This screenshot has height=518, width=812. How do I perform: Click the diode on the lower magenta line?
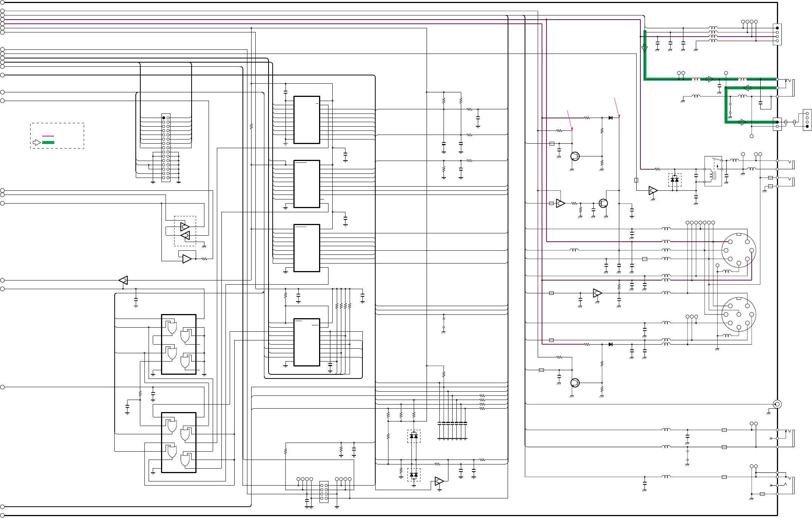tap(611, 344)
